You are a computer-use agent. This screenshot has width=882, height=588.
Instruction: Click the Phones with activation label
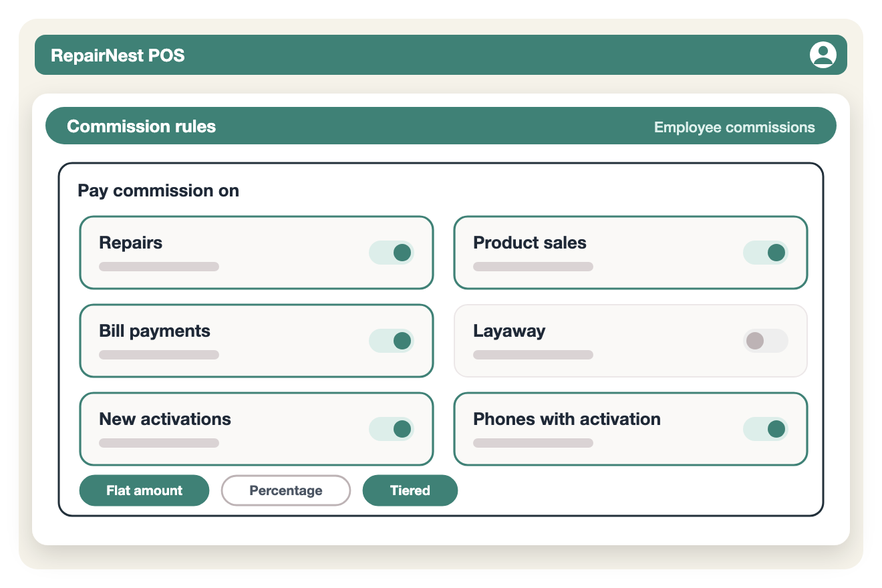567,420
